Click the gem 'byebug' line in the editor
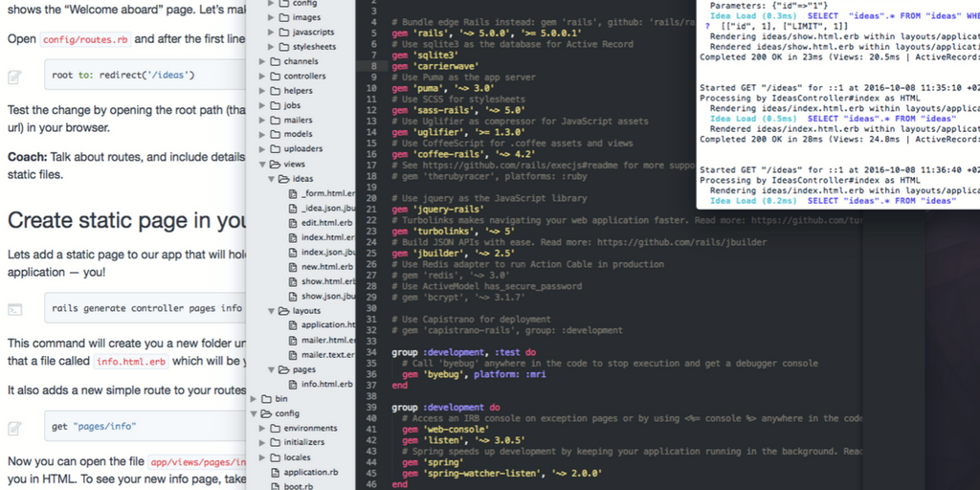980x490 pixels. click(476, 374)
